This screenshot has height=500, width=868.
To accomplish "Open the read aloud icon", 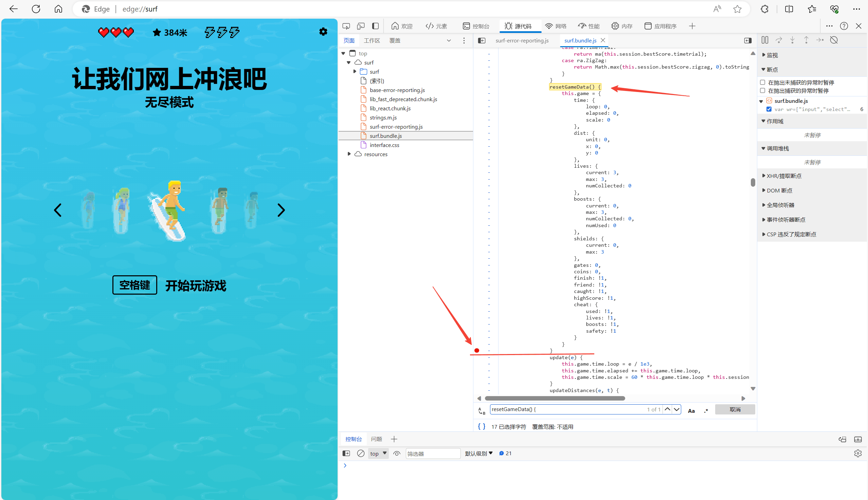I will point(717,9).
